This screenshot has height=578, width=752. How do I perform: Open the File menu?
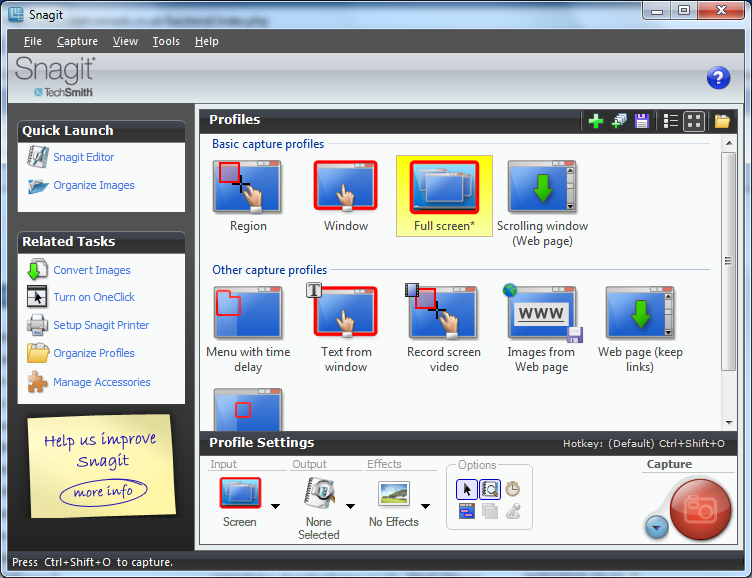(x=33, y=41)
